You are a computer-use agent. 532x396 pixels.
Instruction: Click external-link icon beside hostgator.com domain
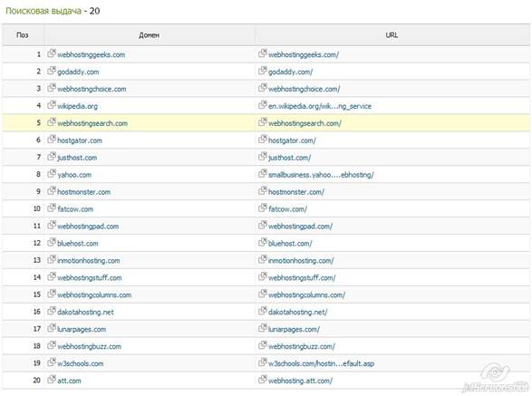coord(52,140)
